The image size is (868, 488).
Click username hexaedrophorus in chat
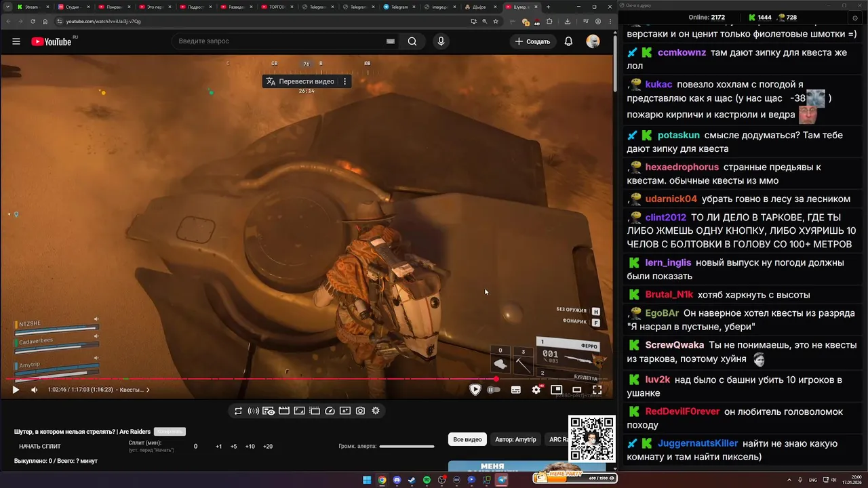coord(682,167)
